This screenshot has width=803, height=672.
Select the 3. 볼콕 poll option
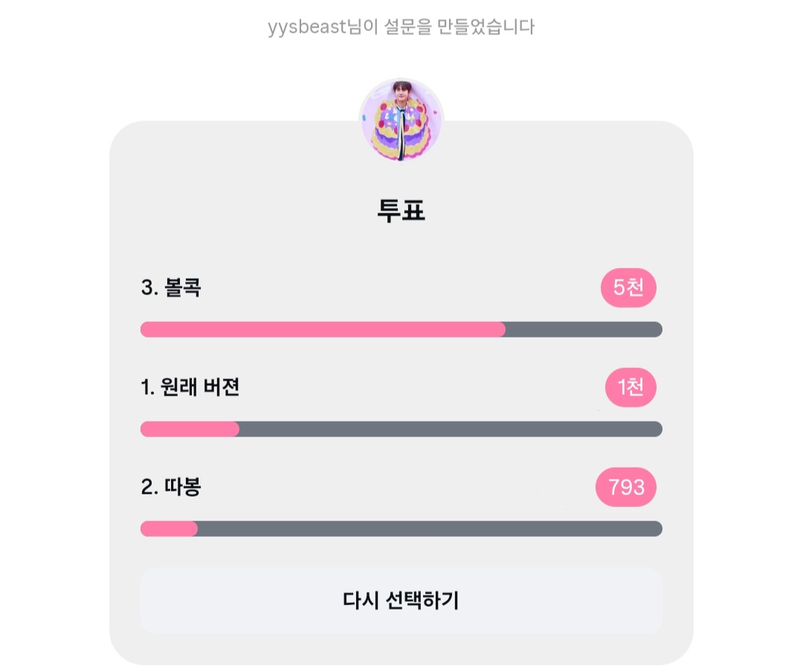(x=171, y=288)
